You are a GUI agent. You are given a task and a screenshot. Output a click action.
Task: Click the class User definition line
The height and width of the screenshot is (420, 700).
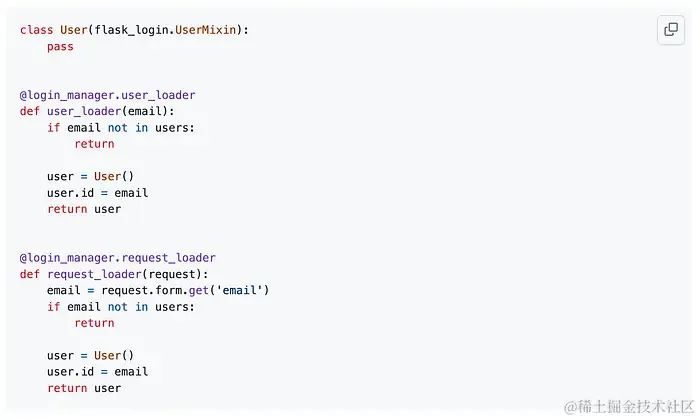[x=134, y=30]
